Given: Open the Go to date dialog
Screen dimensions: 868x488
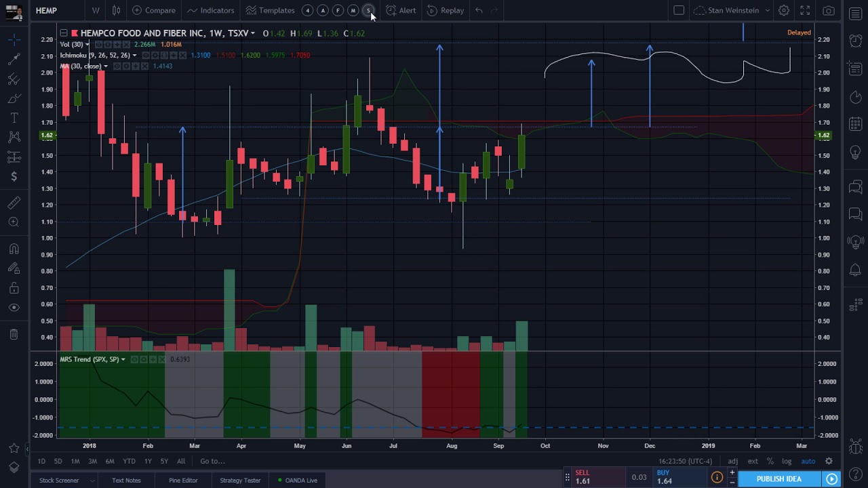Looking at the screenshot, I should tap(213, 462).
